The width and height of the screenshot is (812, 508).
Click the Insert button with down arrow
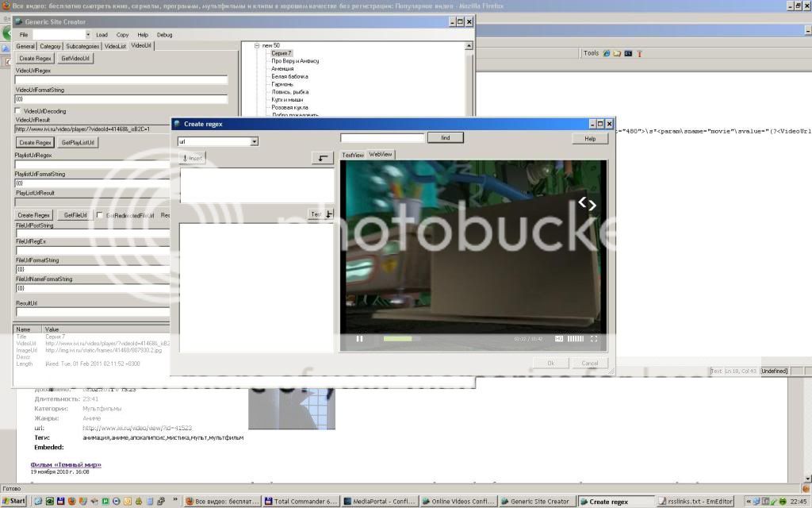[x=193, y=158]
